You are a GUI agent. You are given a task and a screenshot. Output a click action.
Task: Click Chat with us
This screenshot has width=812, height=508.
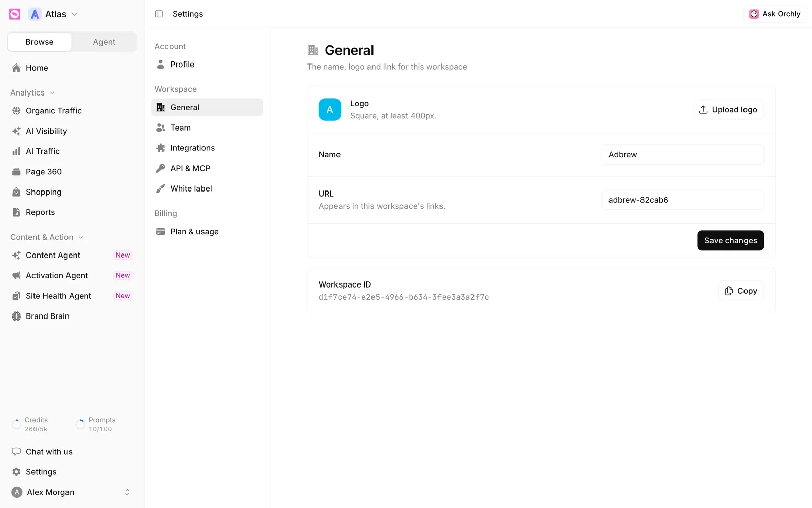[72, 452]
